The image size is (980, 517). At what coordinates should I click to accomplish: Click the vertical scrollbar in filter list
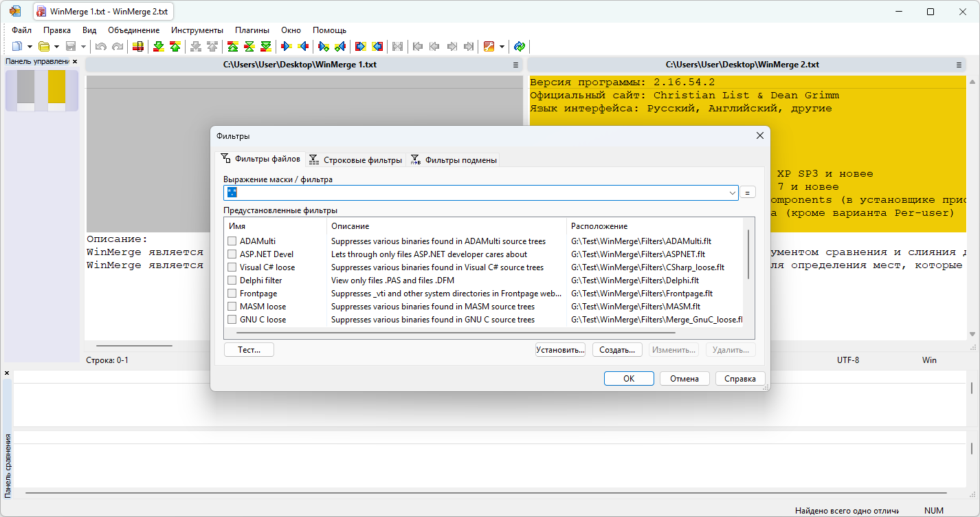[748, 254]
